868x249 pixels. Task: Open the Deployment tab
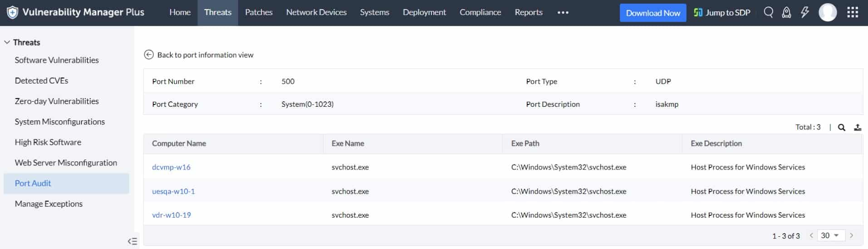coord(425,12)
